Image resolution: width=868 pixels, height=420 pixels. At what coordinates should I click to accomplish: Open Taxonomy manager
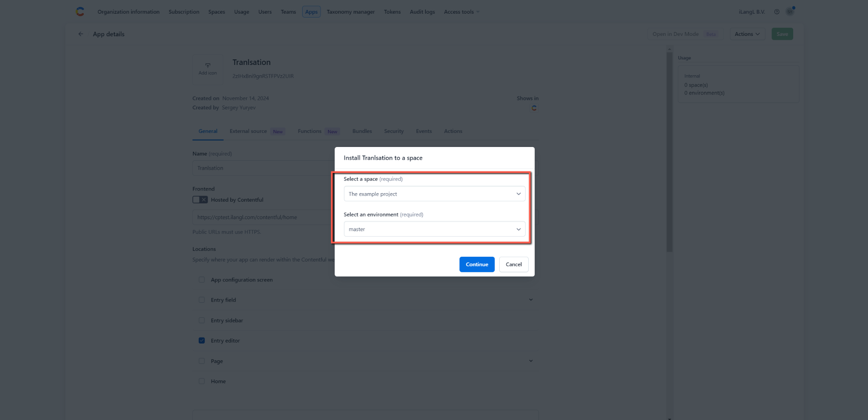350,12
